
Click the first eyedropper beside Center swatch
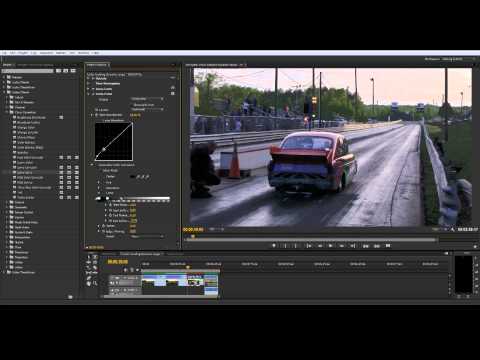pos(138,177)
